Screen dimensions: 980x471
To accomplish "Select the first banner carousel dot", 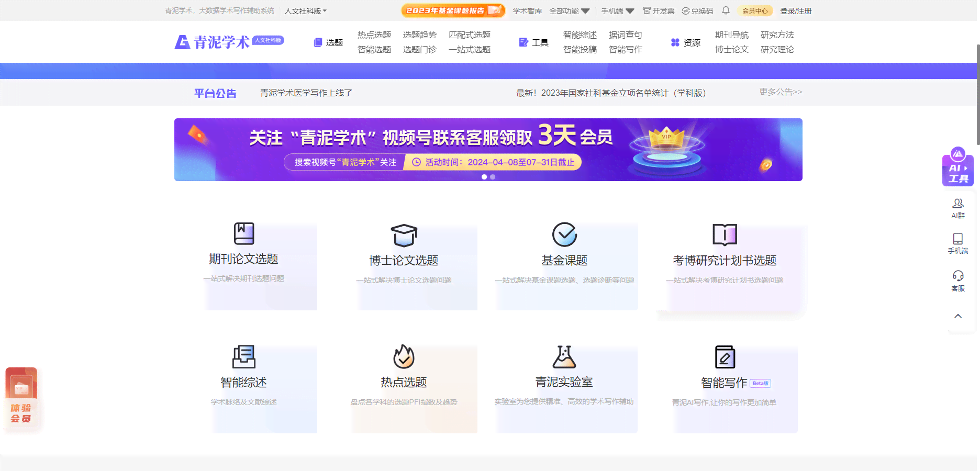I will coord(484,177).
